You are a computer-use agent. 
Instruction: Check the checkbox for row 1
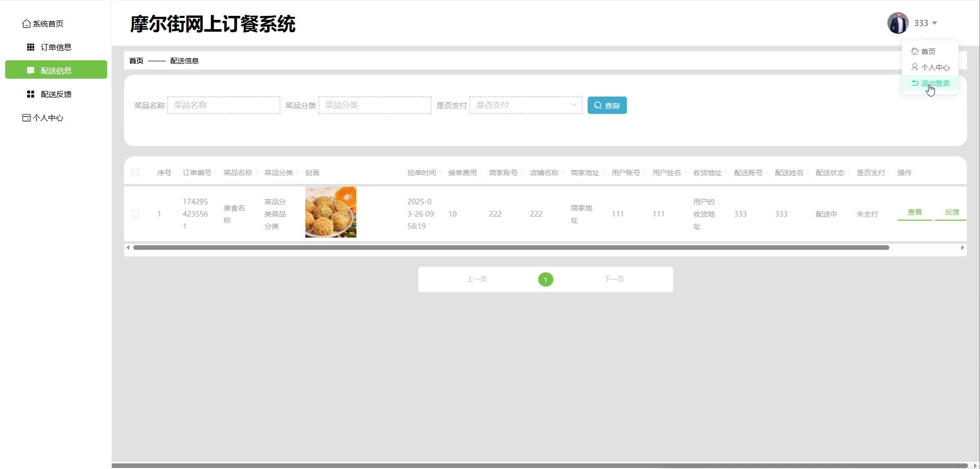pyautogui.click(x=135, y=214)
